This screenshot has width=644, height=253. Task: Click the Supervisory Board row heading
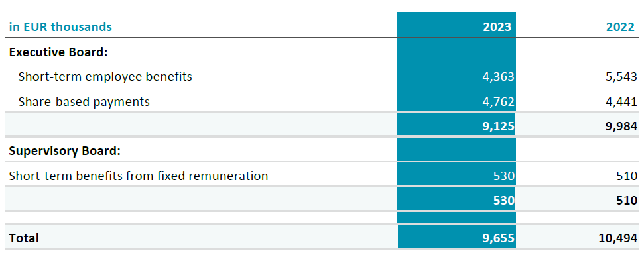(65, 151)
